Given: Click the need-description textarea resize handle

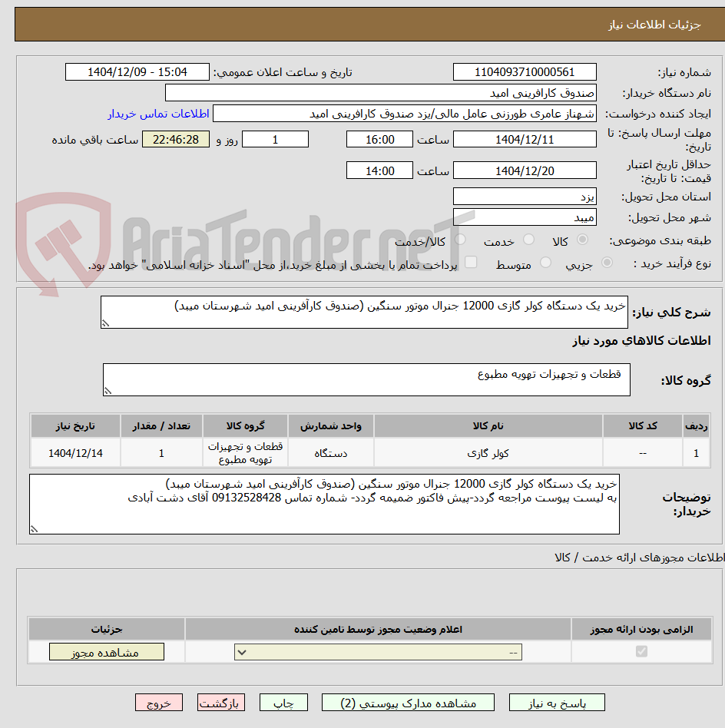Looking at the screenshot, I should click(105, 323).
